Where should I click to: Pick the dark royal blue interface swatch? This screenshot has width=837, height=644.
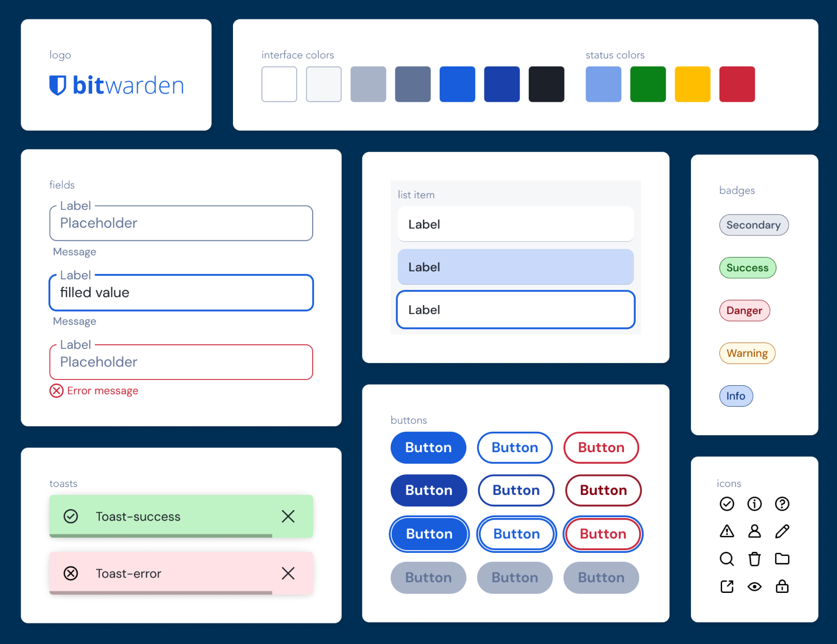tap(502, 84)
